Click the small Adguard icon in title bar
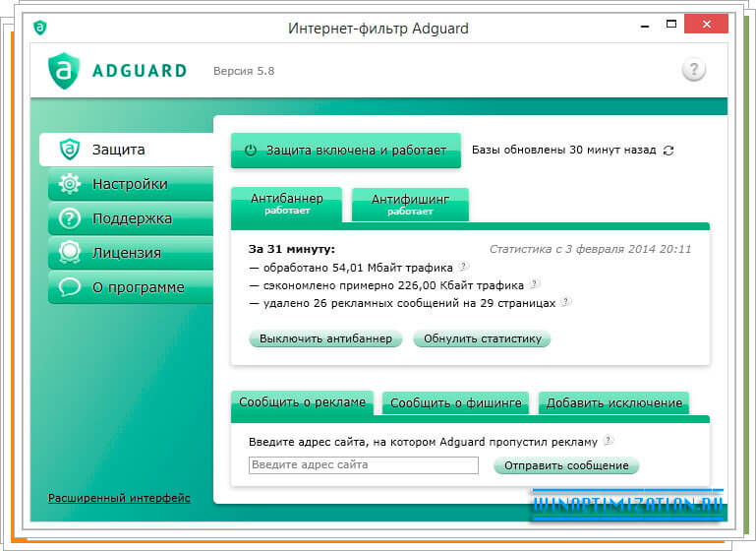 coord(40,28)
